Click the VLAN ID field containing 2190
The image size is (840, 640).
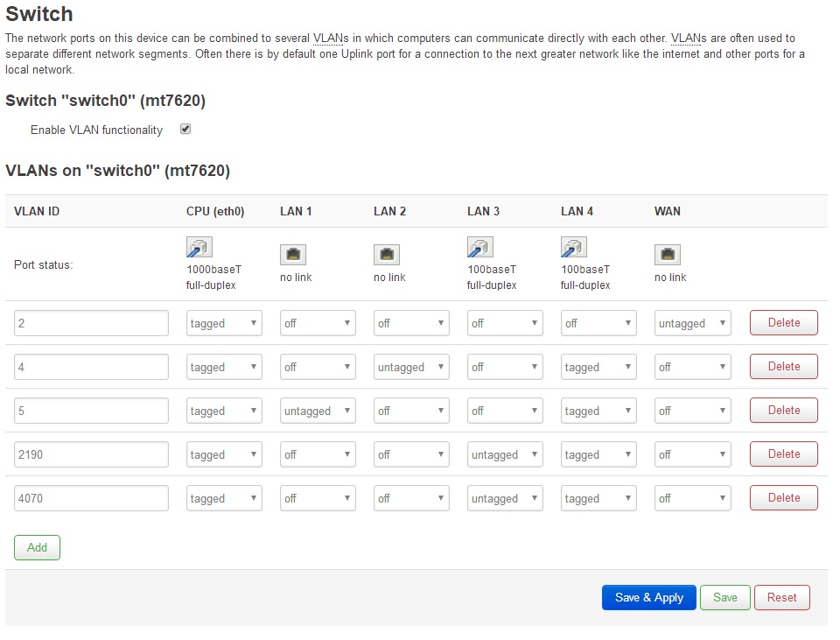click(x=90, y=454)
